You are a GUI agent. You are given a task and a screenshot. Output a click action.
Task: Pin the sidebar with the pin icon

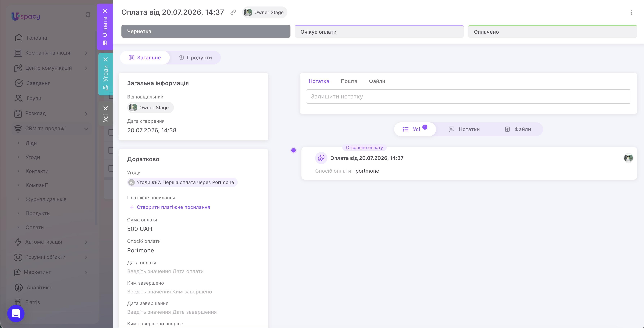click(88, 15)
